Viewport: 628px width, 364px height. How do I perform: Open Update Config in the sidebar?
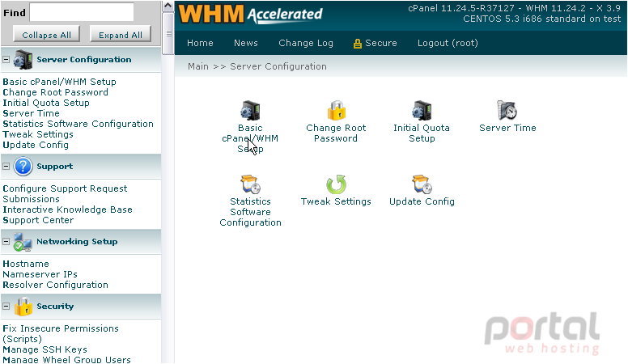36,145
